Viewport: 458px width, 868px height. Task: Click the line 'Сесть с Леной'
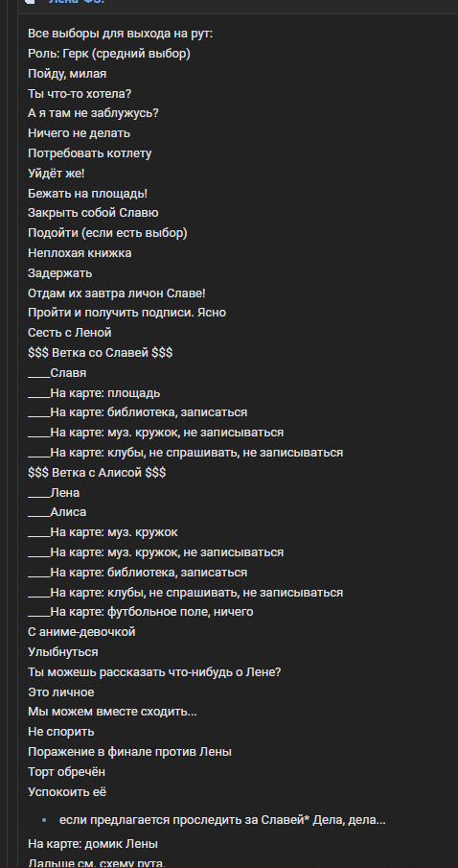pyautogui.click(x=70, y=333)
